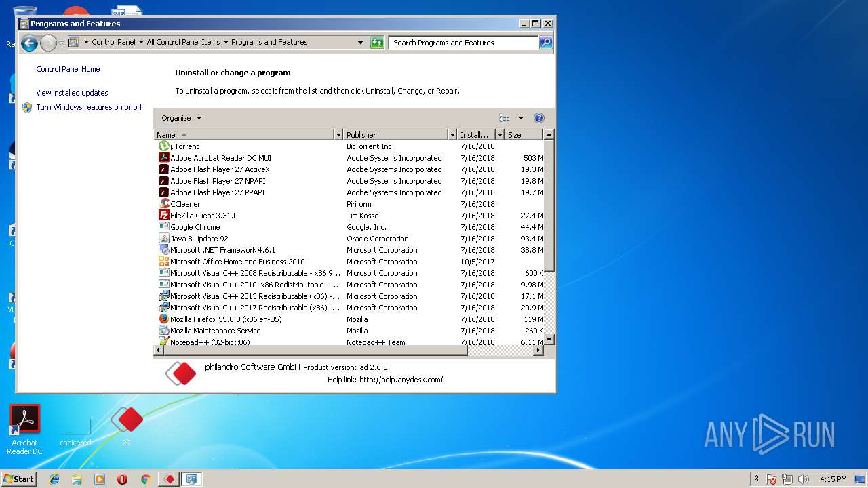Select the CCleaner program icon

pyautogui.click(x=163, y=204)
